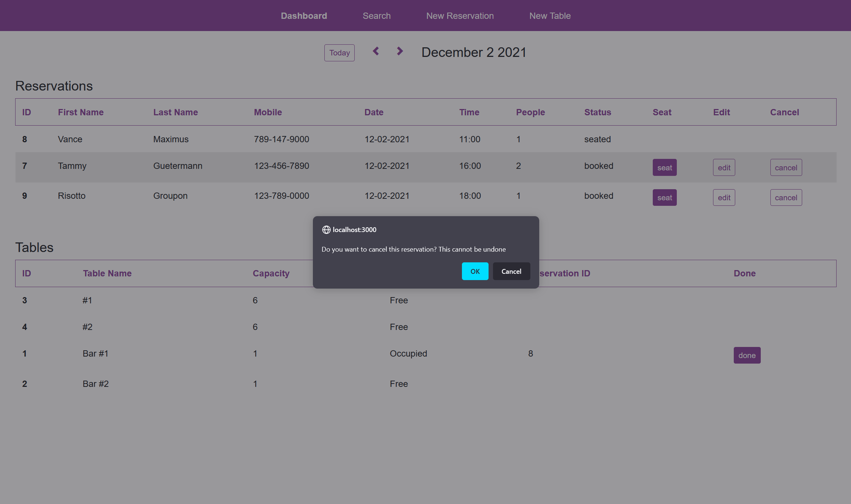The height and width of the screenshot is (504, 851).
Task: Finish table Bar #1 with done button
Action: [x=747, y=355]
